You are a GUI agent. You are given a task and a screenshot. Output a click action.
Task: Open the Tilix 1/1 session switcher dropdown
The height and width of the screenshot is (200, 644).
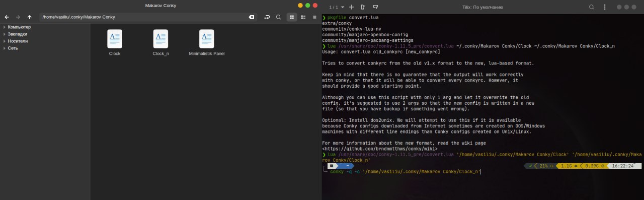tap(337, 7)
